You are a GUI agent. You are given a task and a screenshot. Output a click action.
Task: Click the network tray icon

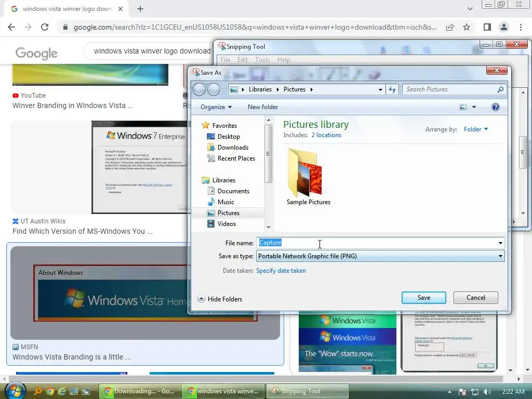pyautogui.click(x=475, y=392)
